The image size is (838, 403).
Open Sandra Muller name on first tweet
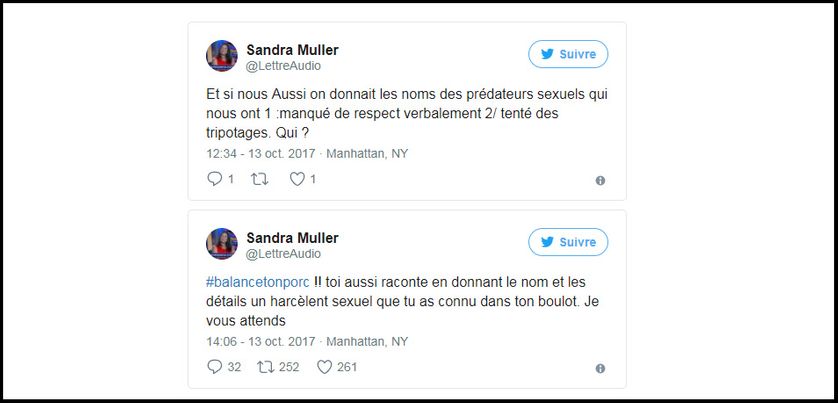(292, 50)
